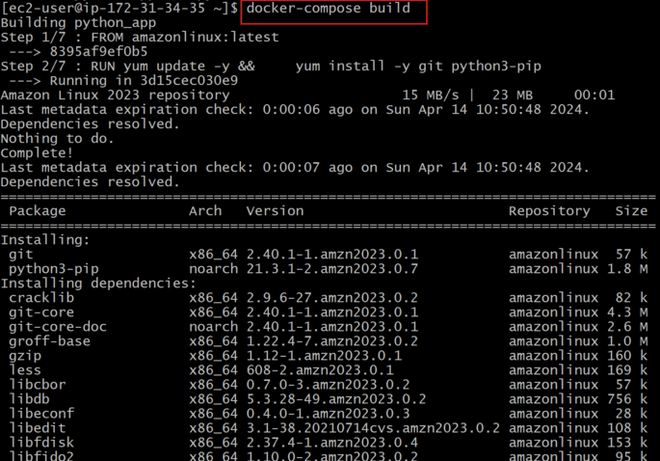Screen dimensions: 660x461
Task: Click the 'Package' column header
Action: [37, 211]
